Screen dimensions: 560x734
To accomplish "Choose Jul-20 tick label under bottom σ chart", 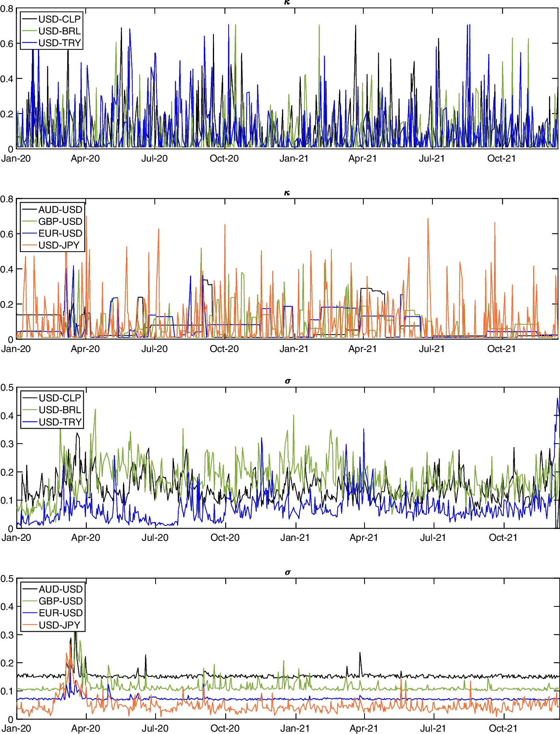I will (155, 728).
